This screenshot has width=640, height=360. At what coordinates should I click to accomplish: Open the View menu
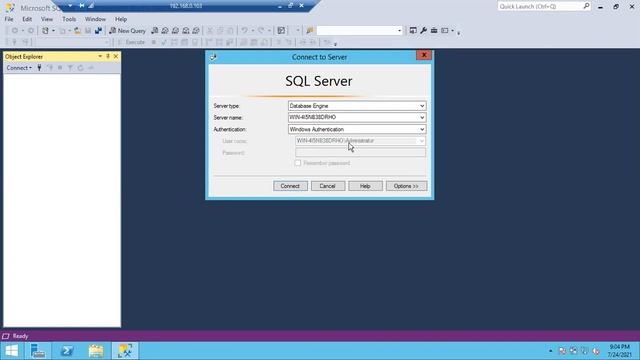[x=47, y=19]
